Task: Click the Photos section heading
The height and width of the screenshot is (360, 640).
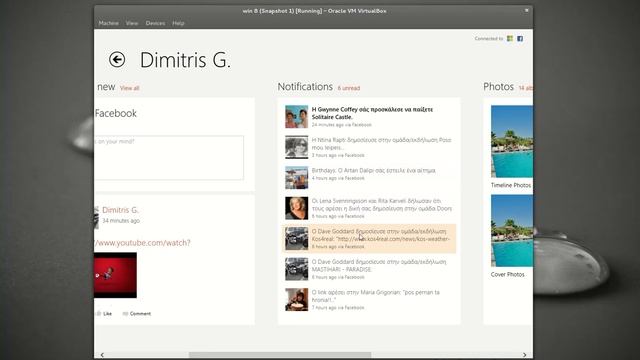Action: pyautogui.click(x=498, y=87)
